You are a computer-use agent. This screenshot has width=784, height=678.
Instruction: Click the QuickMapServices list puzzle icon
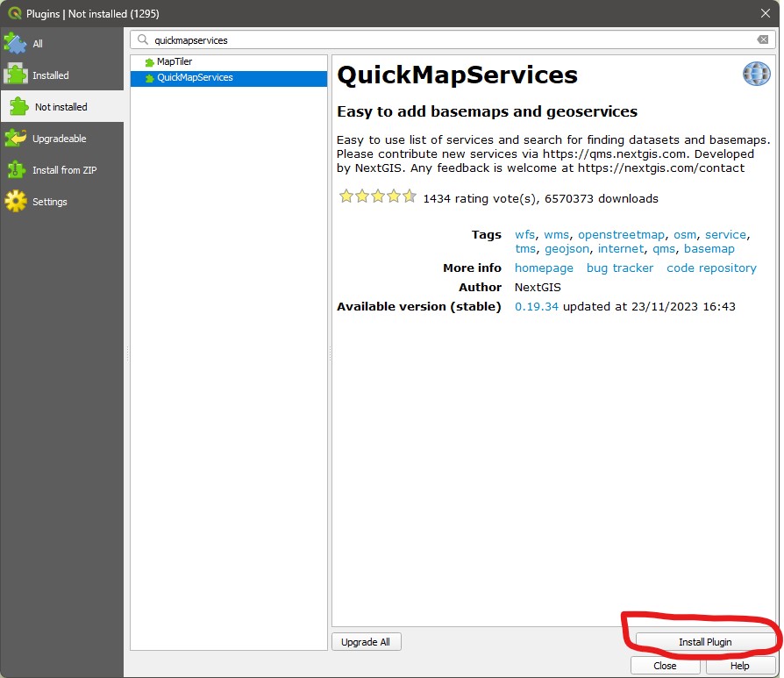click(x=149, y=78)
